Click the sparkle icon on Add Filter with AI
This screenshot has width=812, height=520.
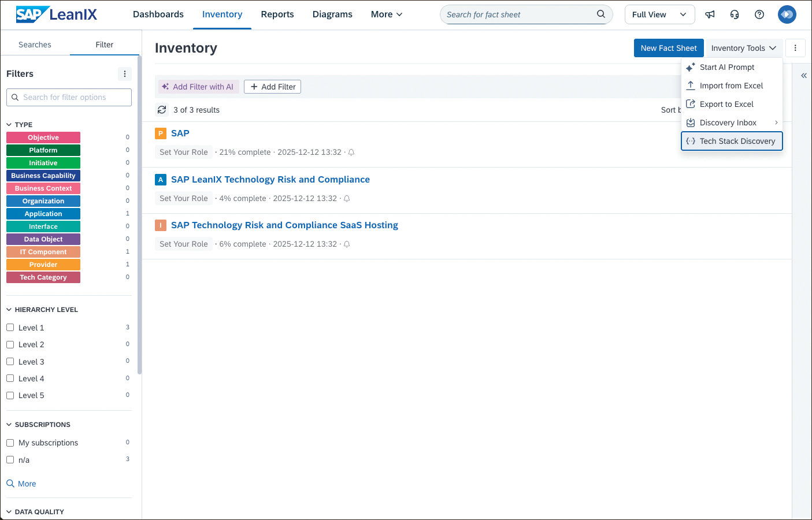[x=165, y=87]
